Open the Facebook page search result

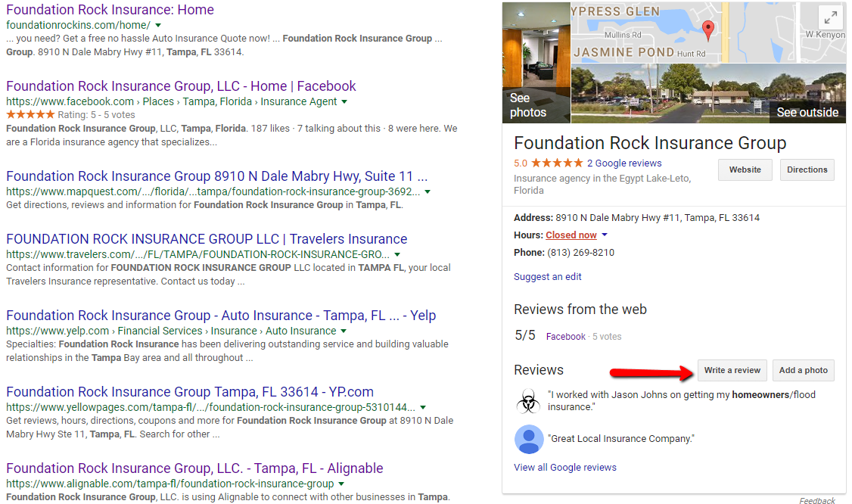pyautogui.click(x=181, y=86)
